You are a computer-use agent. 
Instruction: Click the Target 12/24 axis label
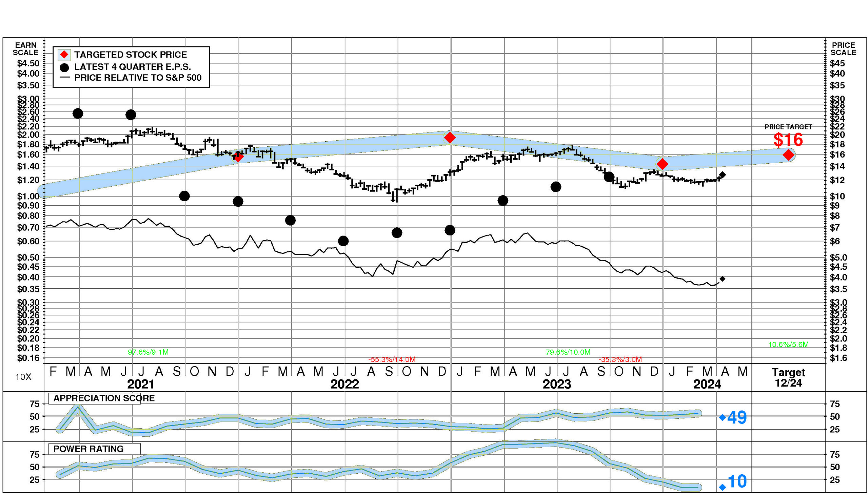(x=788, y=377)
